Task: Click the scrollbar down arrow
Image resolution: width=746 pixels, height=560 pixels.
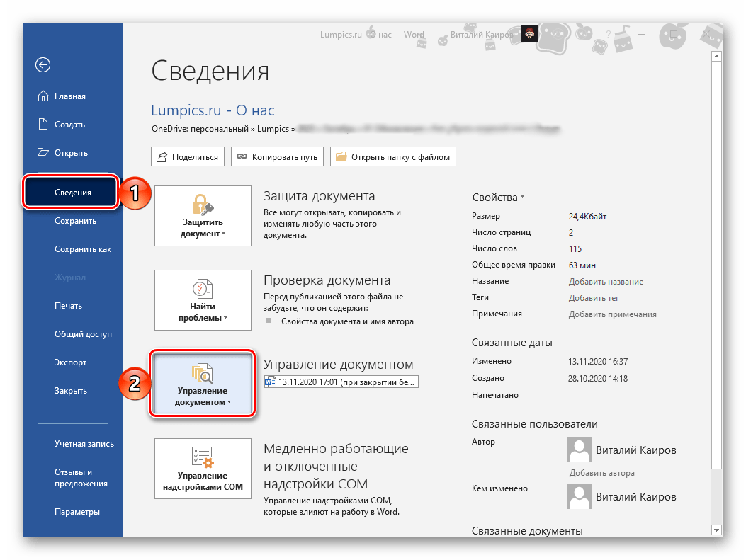Action: 716,530
